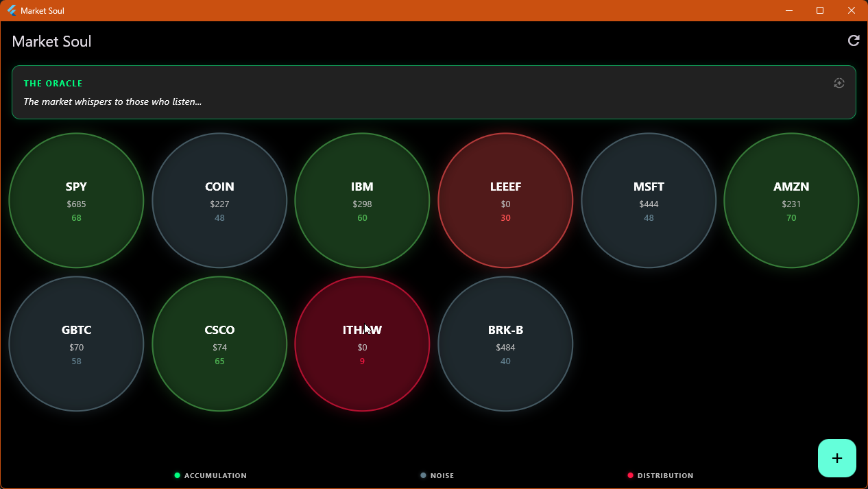Select the red LEEEF bubble
Viewport: 868px width, 489px height.
click(x=505, y=200)
